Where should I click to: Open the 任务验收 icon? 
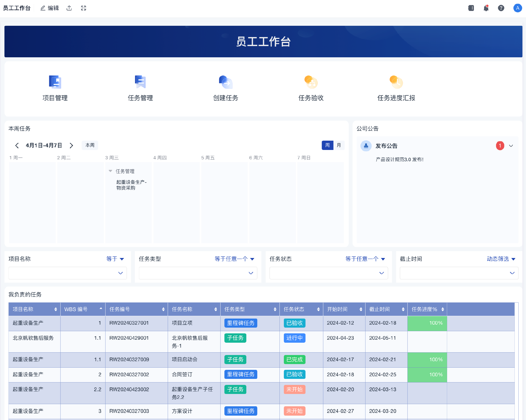pyautogui.click(x=311, y=82)
